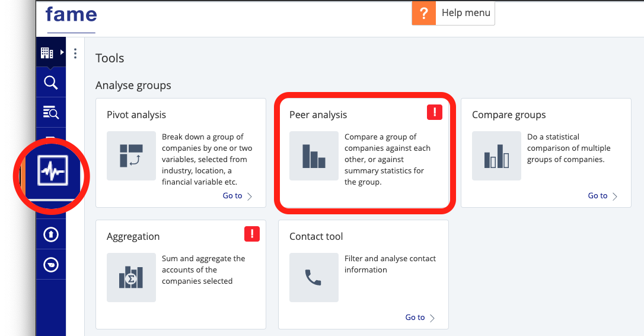Follow Go to link in Contact tool

(x=420, y=318)
